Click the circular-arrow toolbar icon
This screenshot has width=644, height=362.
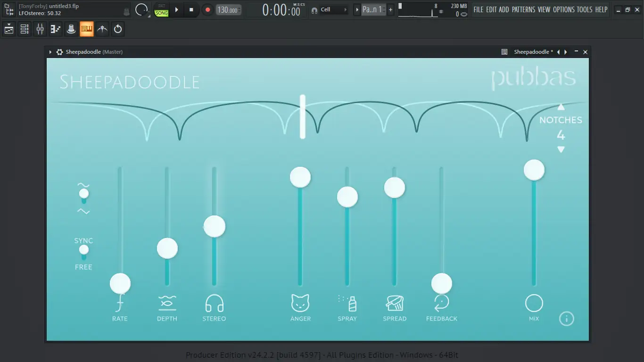tap(118, 29)
